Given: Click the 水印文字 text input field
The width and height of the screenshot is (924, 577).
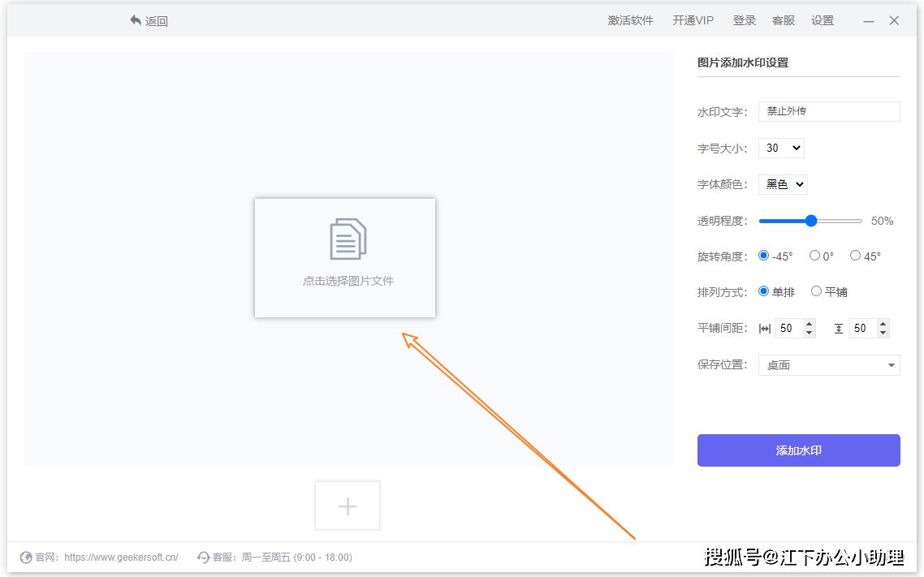Looking at the screenshot, I should point(828,111).
